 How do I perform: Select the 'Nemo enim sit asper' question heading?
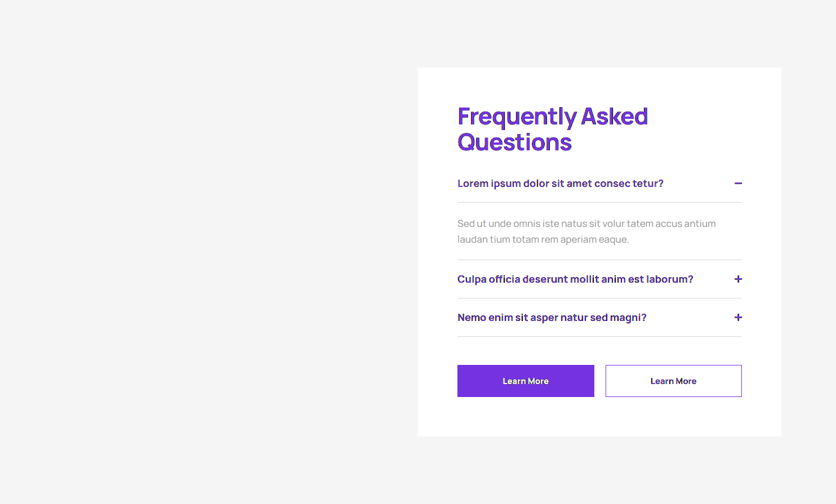point(552,317)
